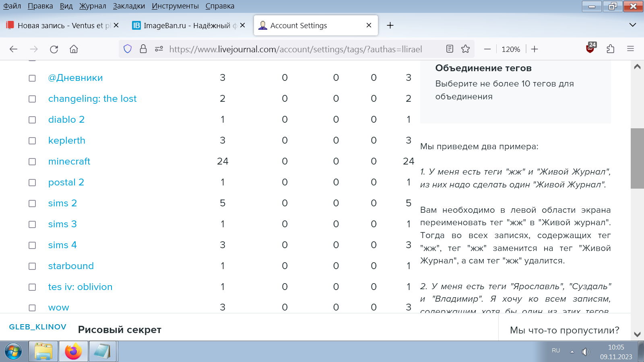Open site permissions icon in address bar
644x362 pixels.
tap(159, 49)
